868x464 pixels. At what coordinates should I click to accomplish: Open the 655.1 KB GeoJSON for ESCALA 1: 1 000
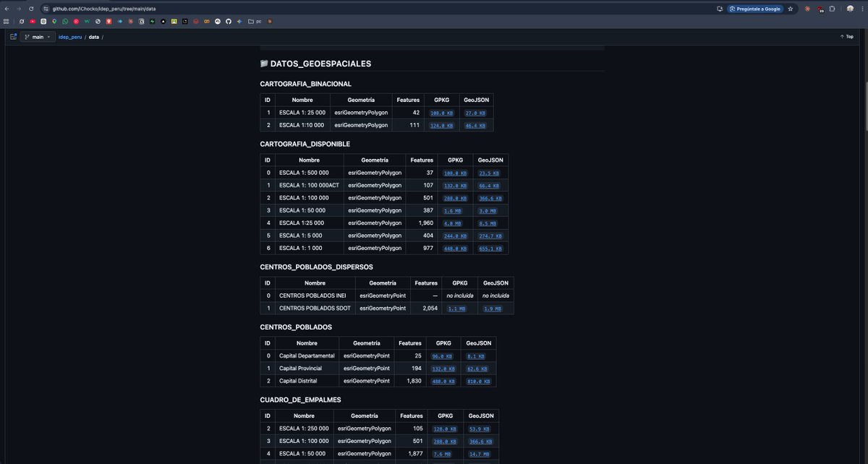pos(490,249)
